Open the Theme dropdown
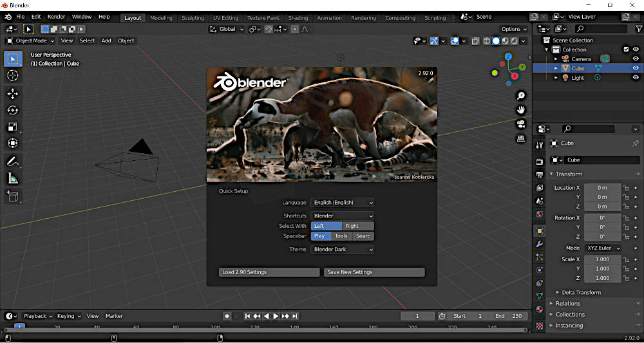Screen dimensions: 644x343 click(342, 249)
